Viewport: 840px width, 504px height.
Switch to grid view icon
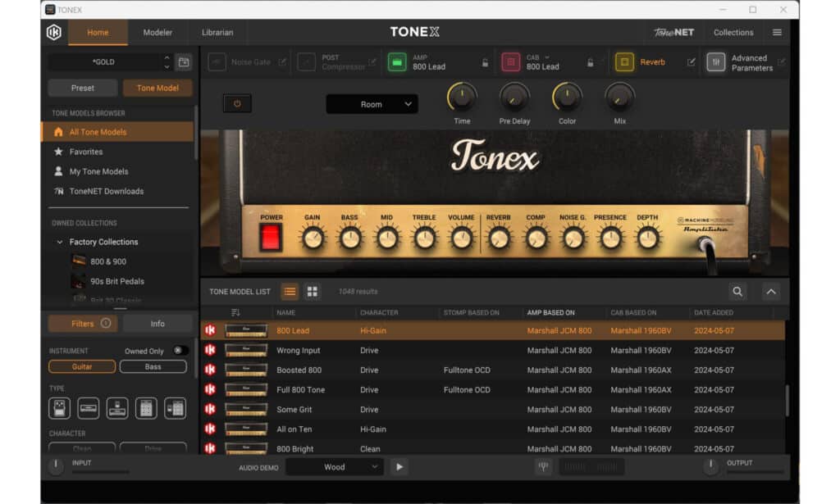click(x=313, y=292)
